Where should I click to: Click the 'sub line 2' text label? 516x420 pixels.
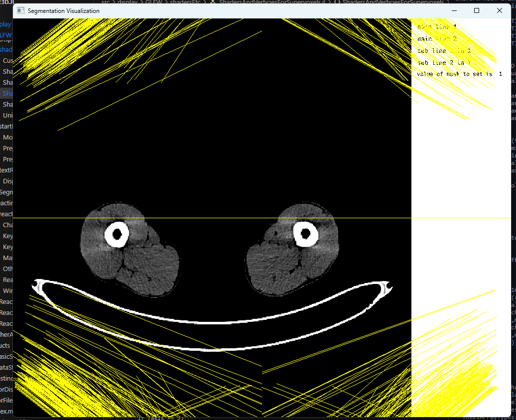coord(443,62)
